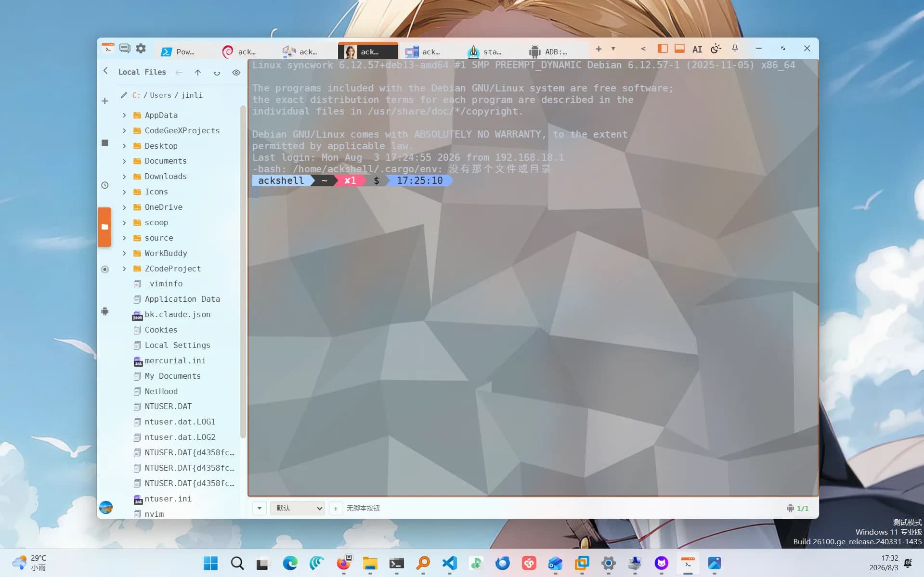Open the history clock icon in the sidebar

coord(105,185)
